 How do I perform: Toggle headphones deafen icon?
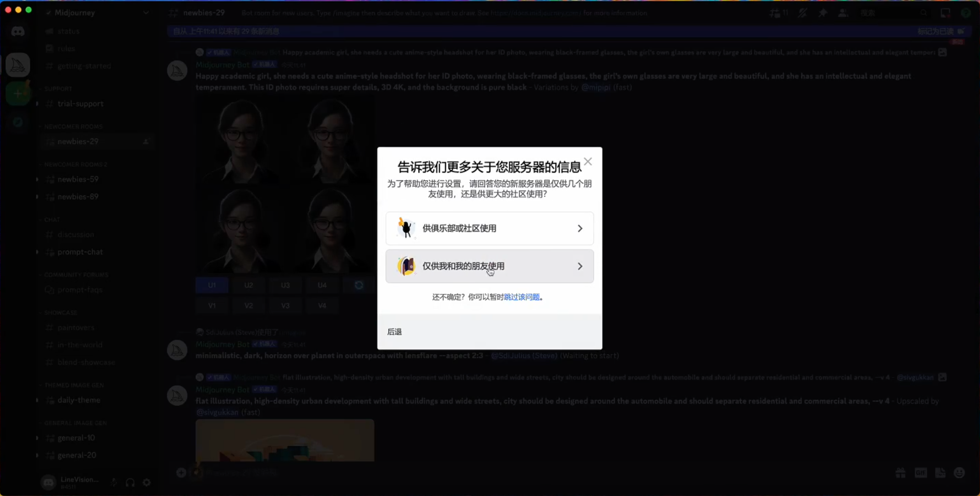(x=130, y=483)
